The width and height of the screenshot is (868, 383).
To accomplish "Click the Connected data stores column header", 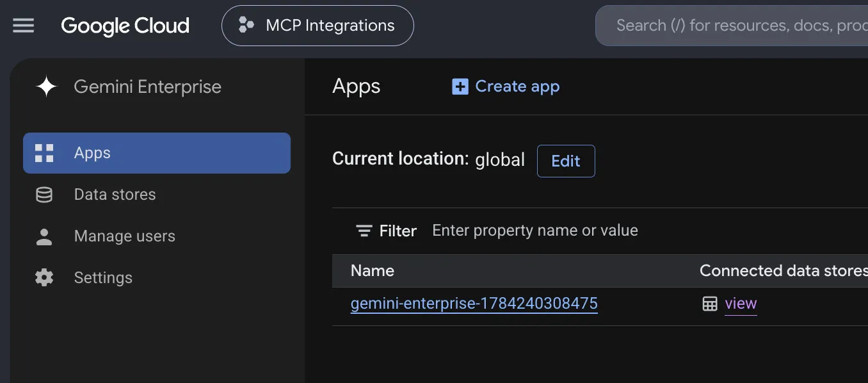I will point(784,271).
